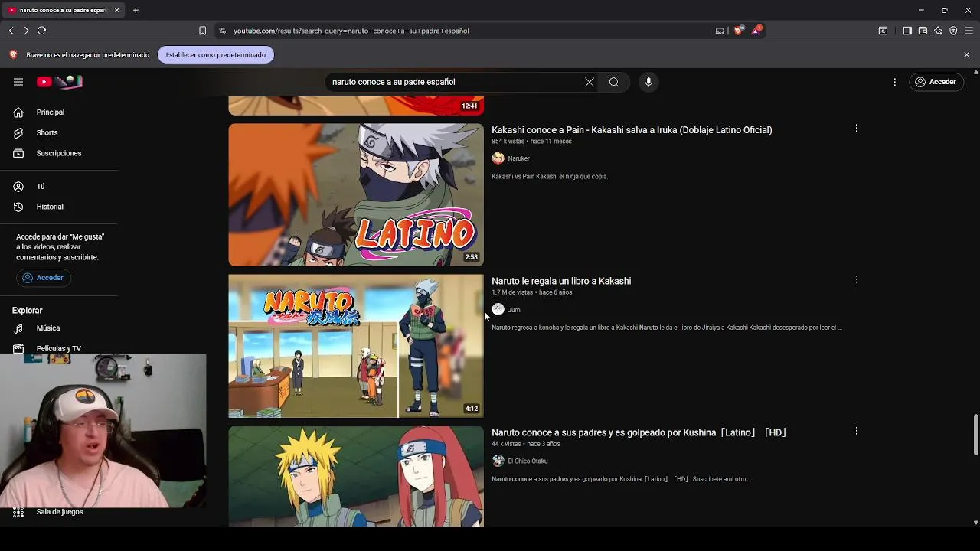Open options menu for Naruto conoce a sus padres
The height and width of the screenshot is (551, 980).
tap(856, 432)
